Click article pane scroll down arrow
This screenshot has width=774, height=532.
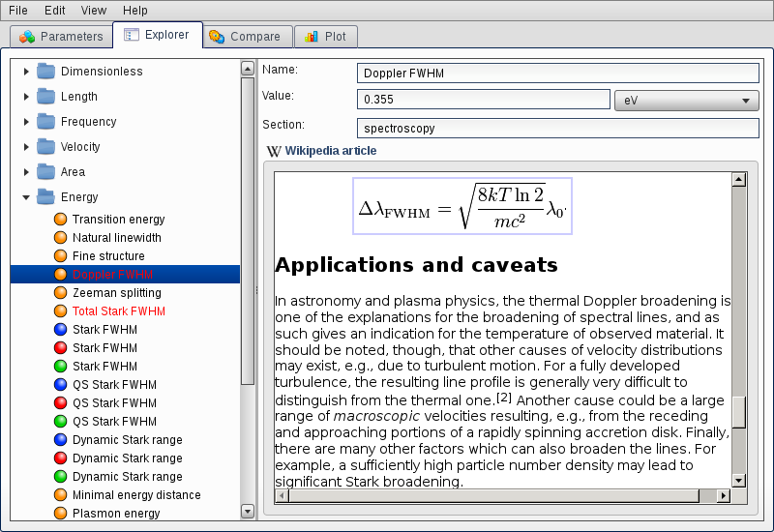738,480
